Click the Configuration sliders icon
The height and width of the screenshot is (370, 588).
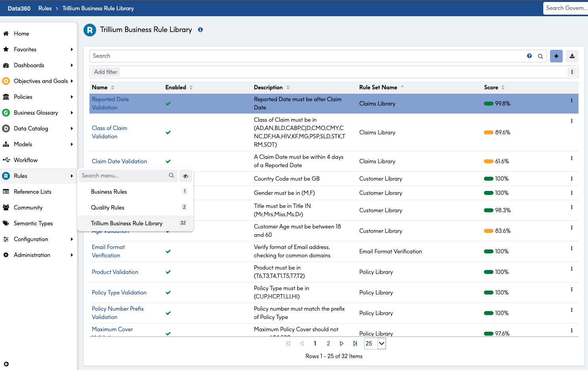click(6, 239)
